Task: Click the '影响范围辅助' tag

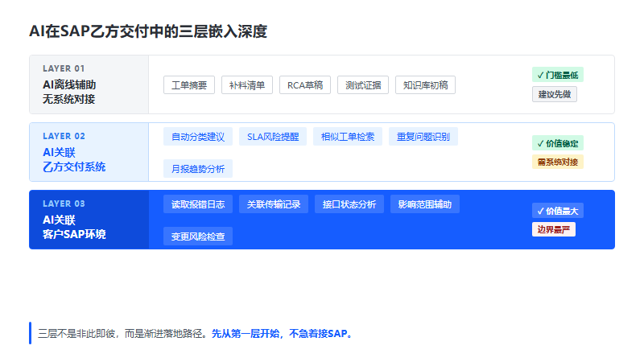Action: tap(425, 204)
